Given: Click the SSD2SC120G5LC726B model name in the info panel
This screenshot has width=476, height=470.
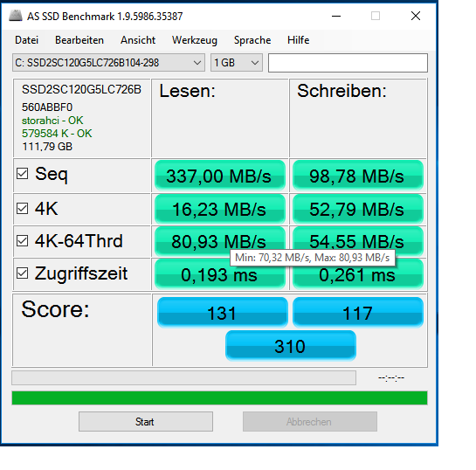Looking at the screenshot, I should 81,90.
